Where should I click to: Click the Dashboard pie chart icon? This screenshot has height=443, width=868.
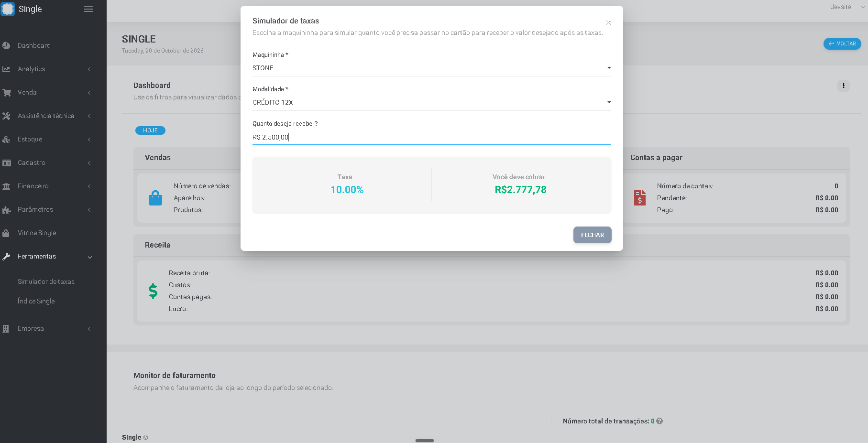click(x=6, y=45)
